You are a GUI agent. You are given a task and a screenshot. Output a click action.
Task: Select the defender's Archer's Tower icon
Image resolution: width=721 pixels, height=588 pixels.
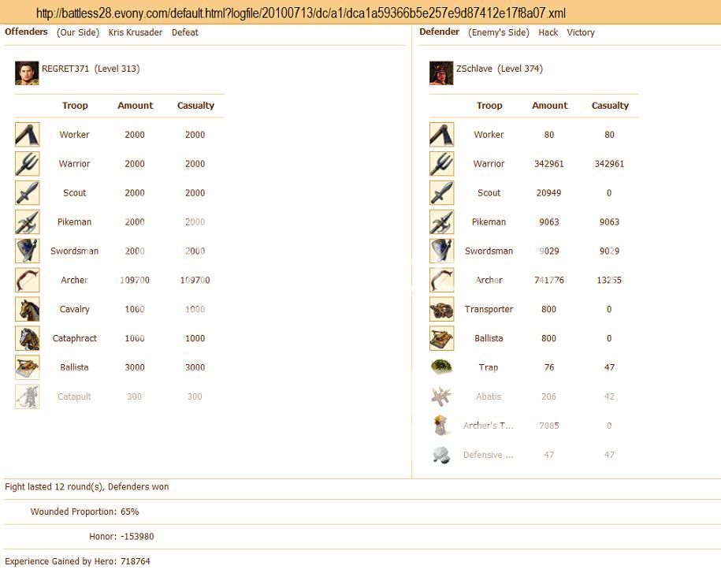click(x=441, y=426)
